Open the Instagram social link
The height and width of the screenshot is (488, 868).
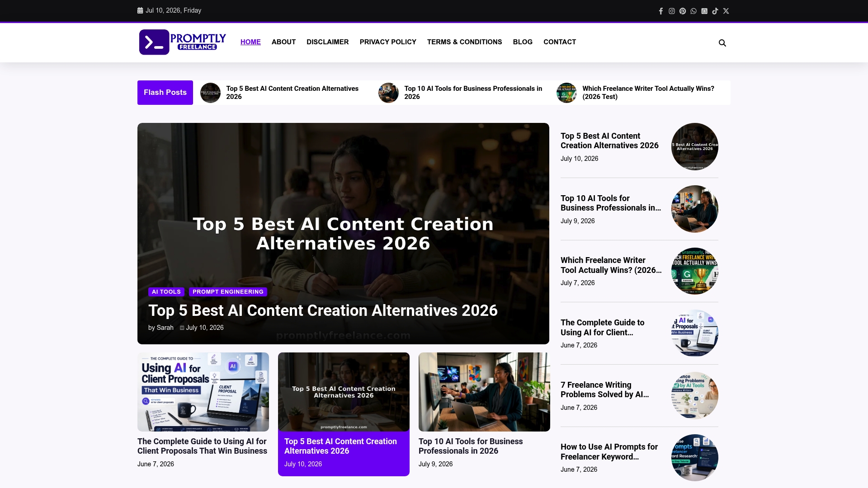pos(672,11)
